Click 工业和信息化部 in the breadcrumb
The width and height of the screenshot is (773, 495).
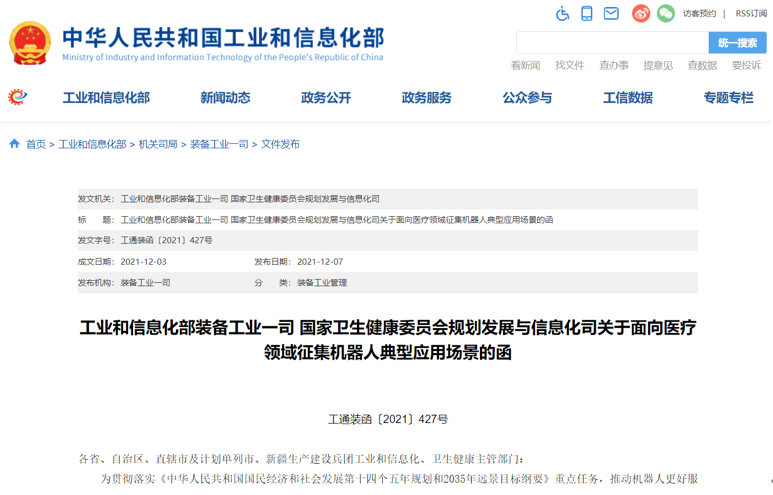pyautogui.click(x=92, y=144)
